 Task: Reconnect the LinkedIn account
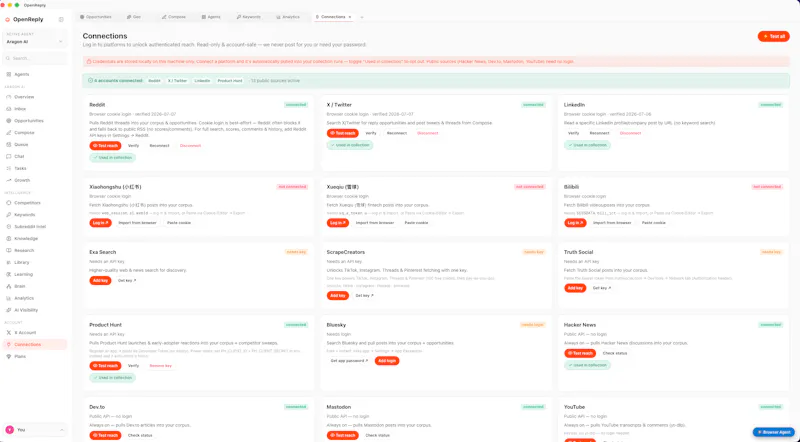coord(599,133)
